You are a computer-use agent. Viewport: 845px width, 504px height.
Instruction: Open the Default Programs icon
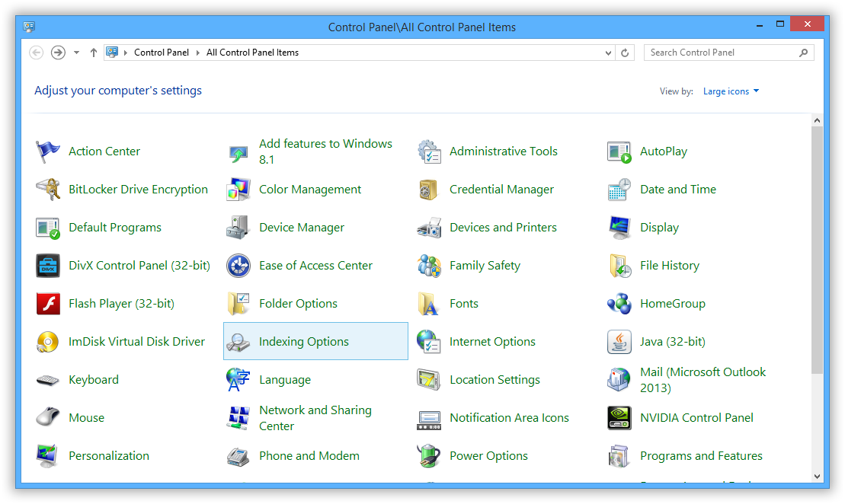[x=47, y=228]
